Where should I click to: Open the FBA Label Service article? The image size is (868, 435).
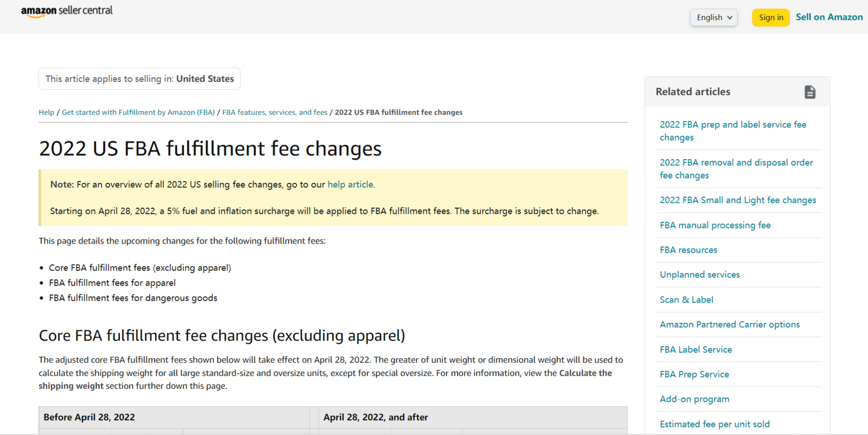(696, 349)
